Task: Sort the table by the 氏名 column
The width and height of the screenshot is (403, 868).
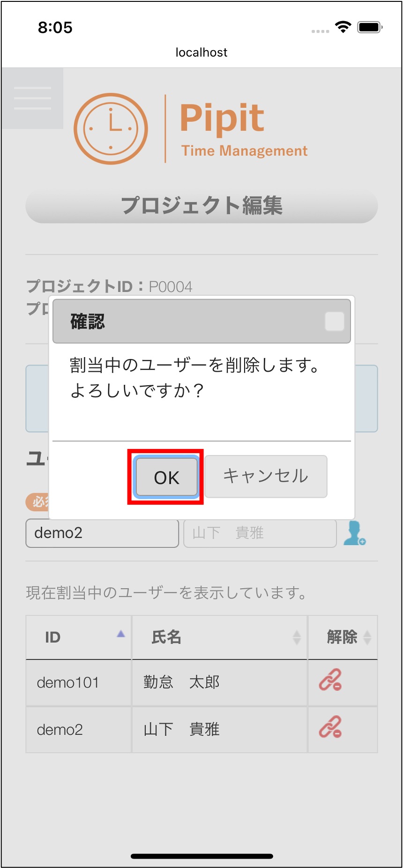Action: (220, 637)
